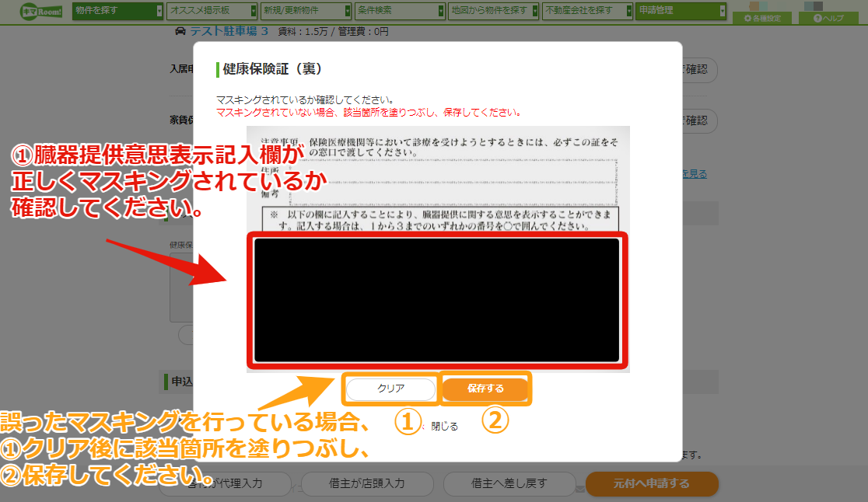Click the car icon next to テスト駐車場3

click(x=180, y=31)
